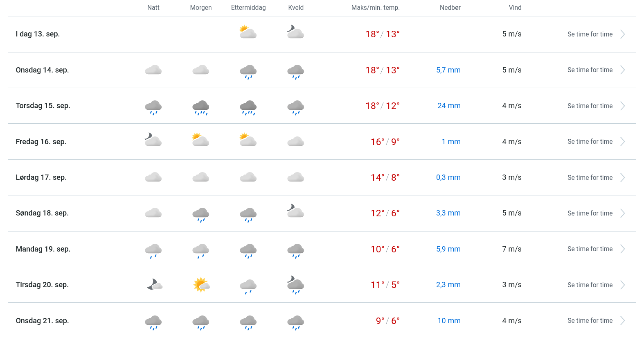The image size is (644, 338).
Task: Open "Se time for time" for Torsdag 15. sep.
Action: (590, 106)
